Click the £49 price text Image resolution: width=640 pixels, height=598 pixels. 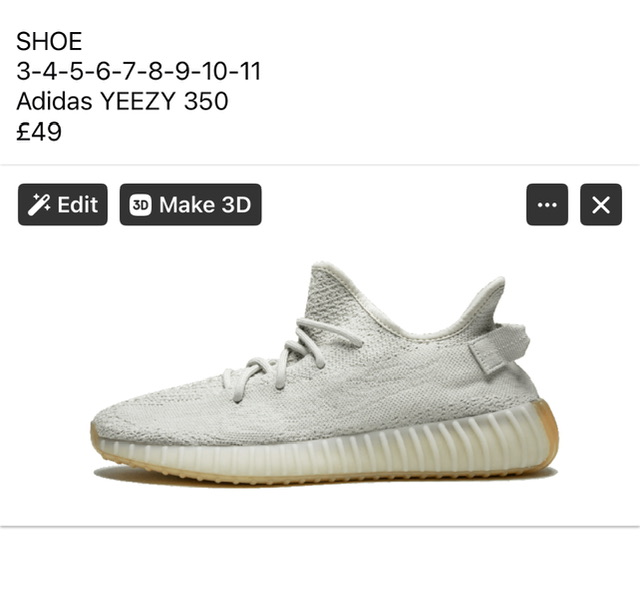click(x=39, y=131)
